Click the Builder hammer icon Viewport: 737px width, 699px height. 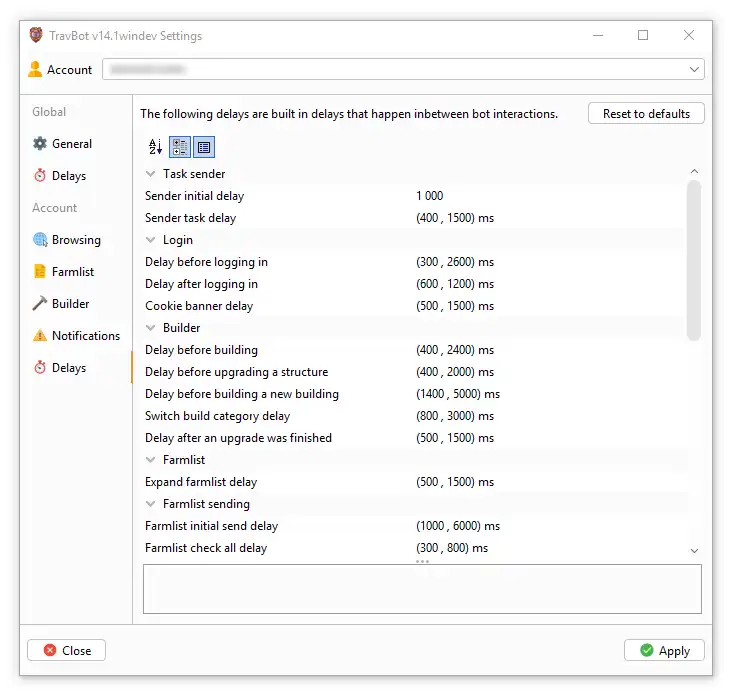point(40,304)
